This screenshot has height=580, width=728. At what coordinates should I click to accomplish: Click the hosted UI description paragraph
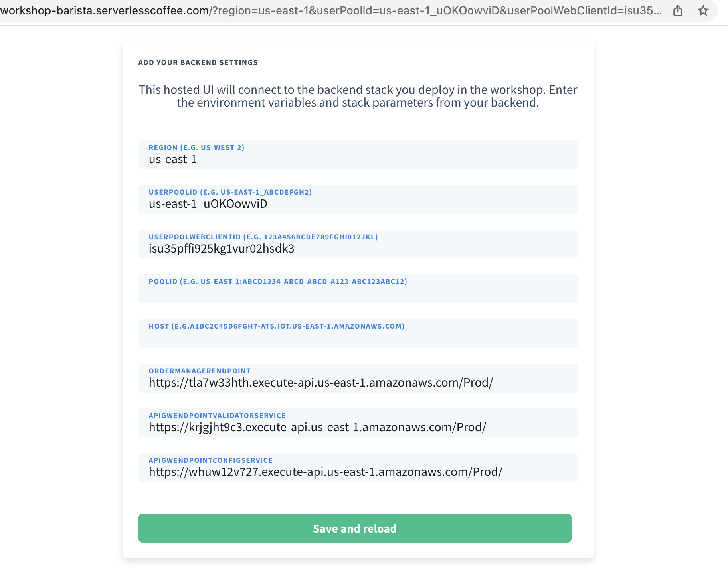358,96
